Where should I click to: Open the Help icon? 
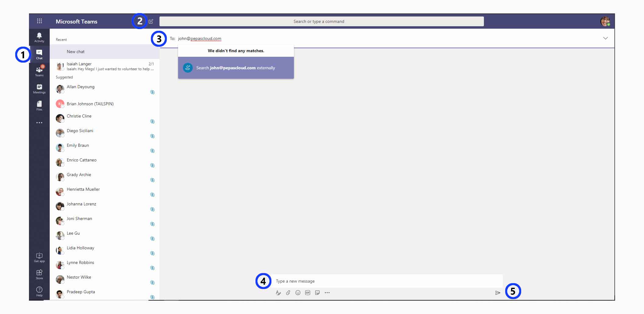39,291
